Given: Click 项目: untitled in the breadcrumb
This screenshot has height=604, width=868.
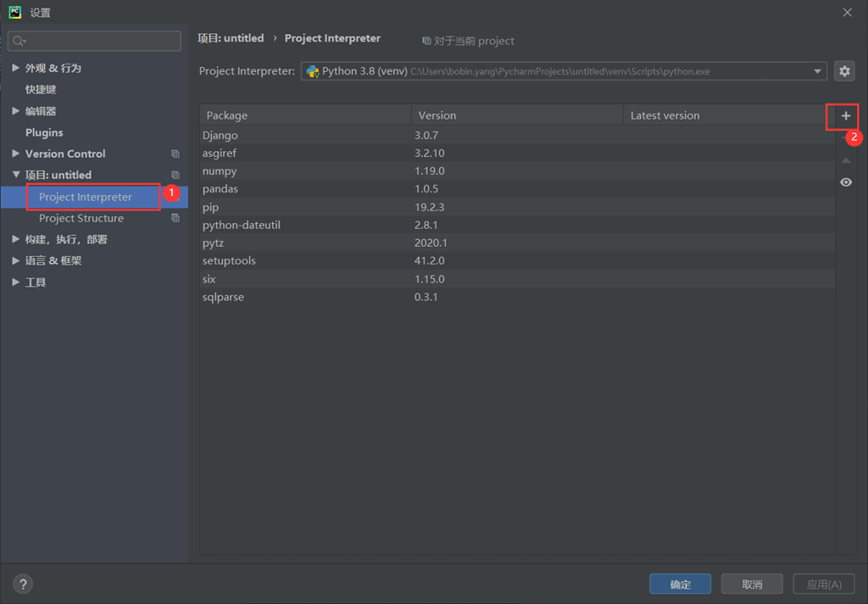Looking at the screenshot, I should [x=231, y=38].
